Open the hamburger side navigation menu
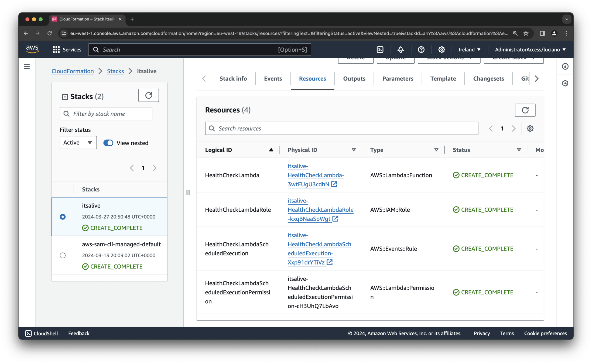This screenshot has height=364, width=592. 27,66
